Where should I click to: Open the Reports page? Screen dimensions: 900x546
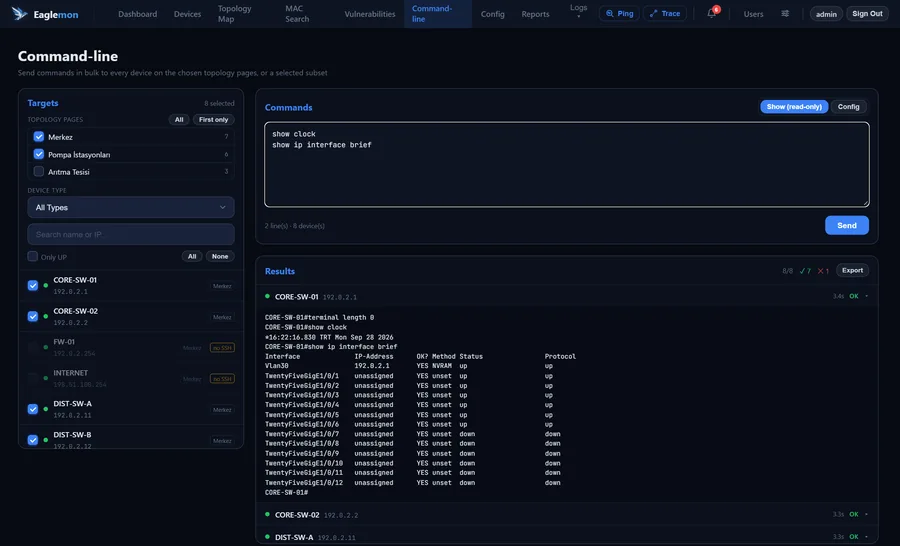click(535, 14)
